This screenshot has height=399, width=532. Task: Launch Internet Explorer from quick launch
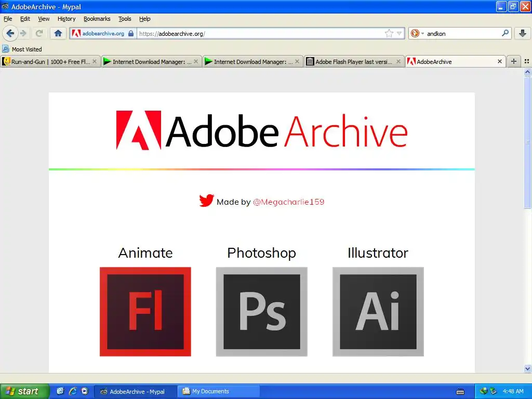tap(72, 391)
